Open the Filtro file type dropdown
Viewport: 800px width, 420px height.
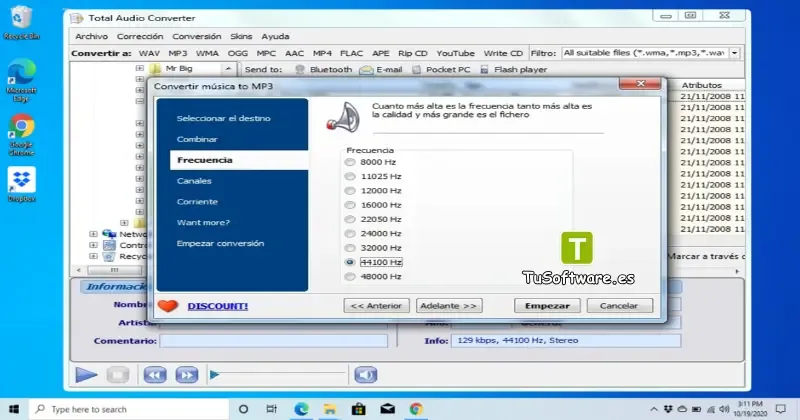pos(735,53)
